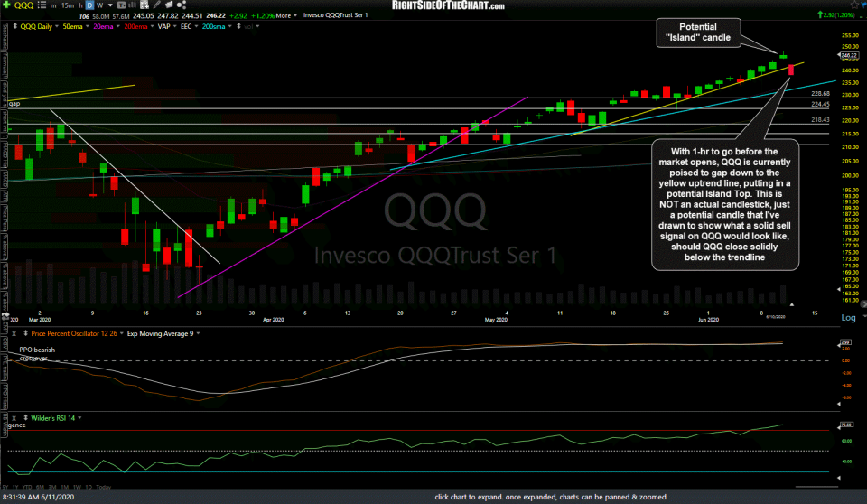Open the vol indicator dropdown

(257, 26)
